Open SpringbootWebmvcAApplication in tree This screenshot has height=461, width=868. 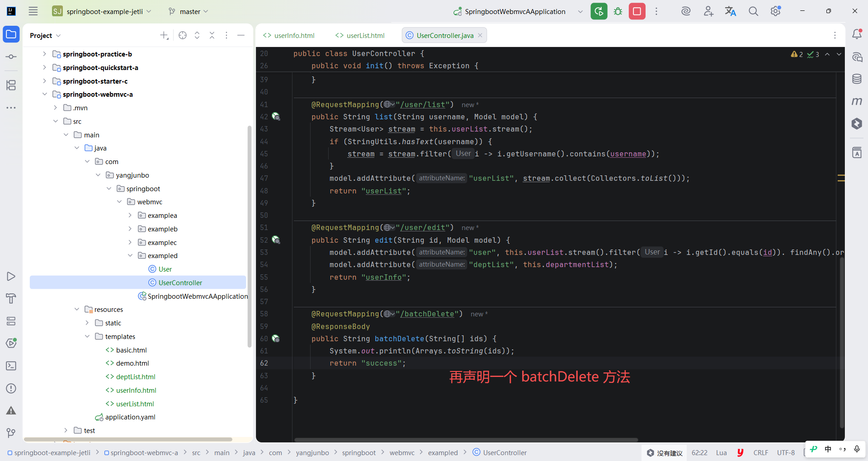[x=193, y=296]
